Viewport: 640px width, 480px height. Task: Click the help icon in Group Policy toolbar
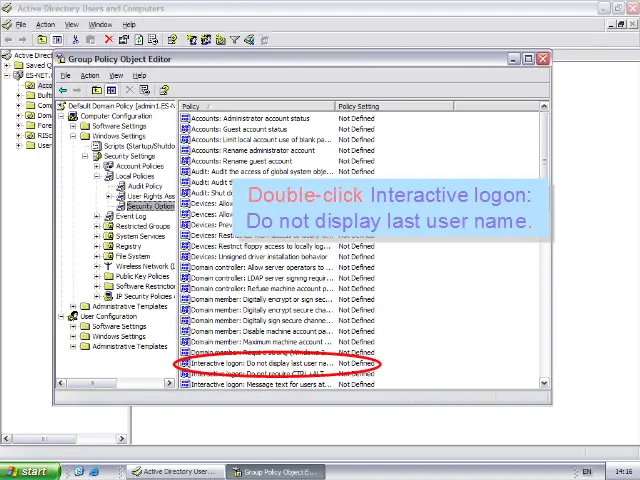pyautogui.click(x=164, y=90)
